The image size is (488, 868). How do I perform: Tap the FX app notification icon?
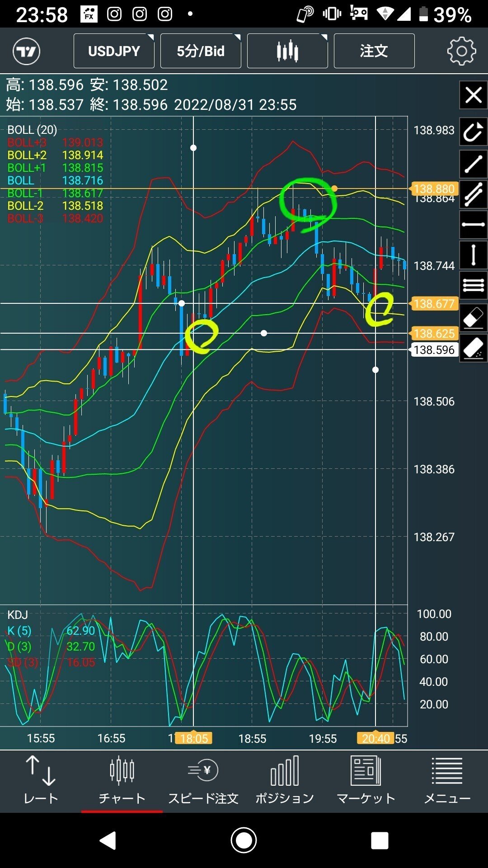[x=89, y=14]
